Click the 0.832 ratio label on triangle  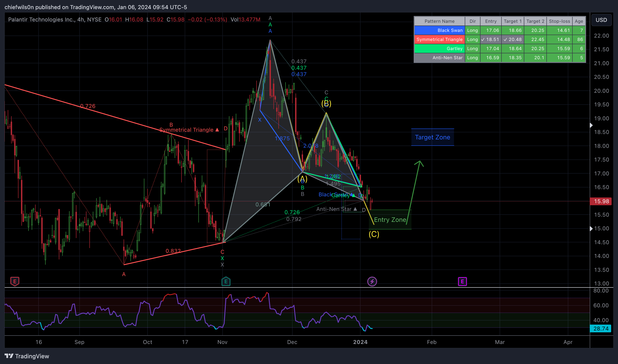point(173,251)
